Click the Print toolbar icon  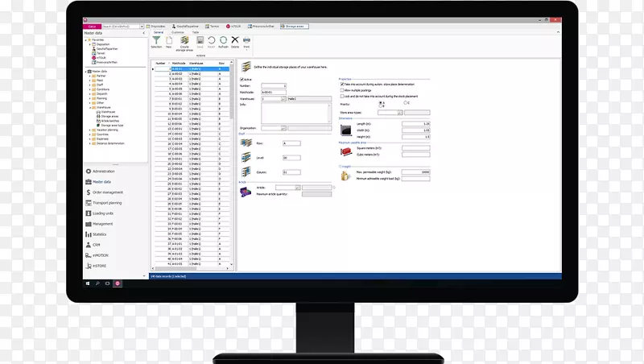[x=247, y=40]
